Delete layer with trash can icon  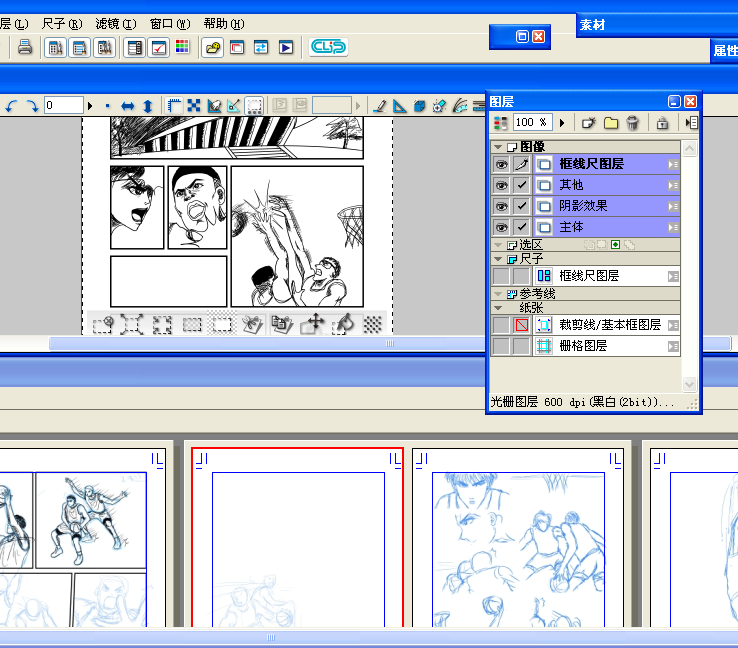click(x=633, y=123)
